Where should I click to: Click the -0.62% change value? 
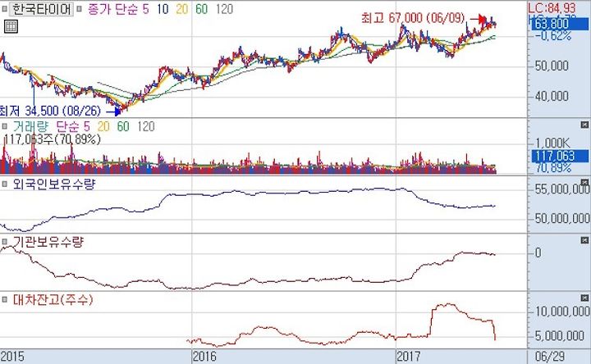pos(553,36)
